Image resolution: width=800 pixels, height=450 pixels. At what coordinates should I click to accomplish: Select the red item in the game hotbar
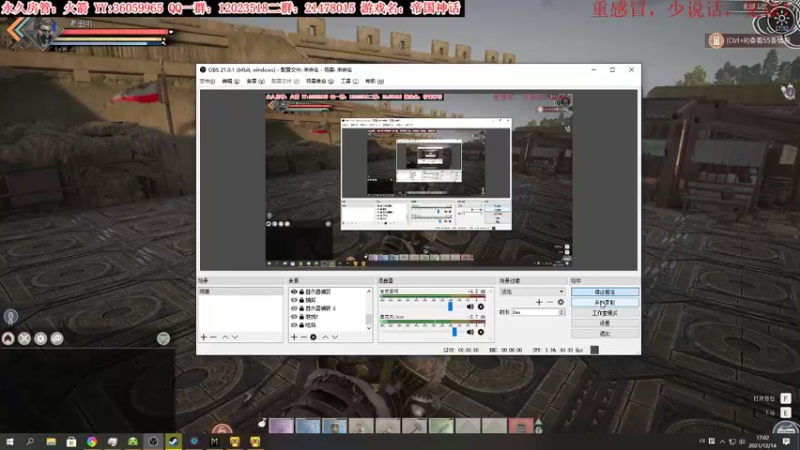(x=520, y=426)
